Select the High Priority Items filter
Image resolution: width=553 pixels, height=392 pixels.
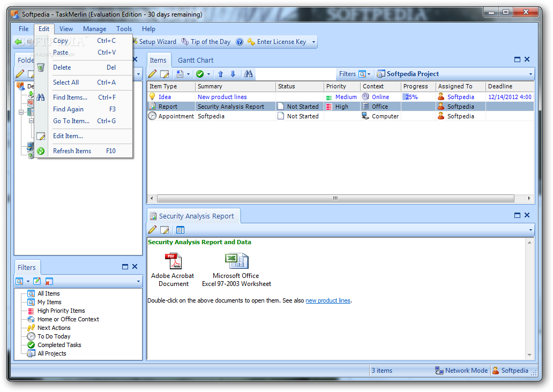(x=61, y=311)
